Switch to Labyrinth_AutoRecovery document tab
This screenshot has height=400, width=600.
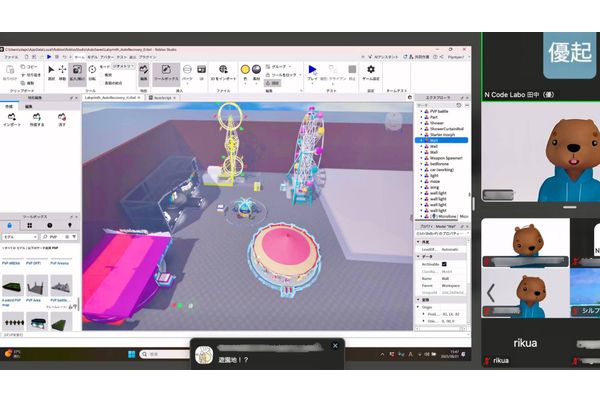[110, 98]
